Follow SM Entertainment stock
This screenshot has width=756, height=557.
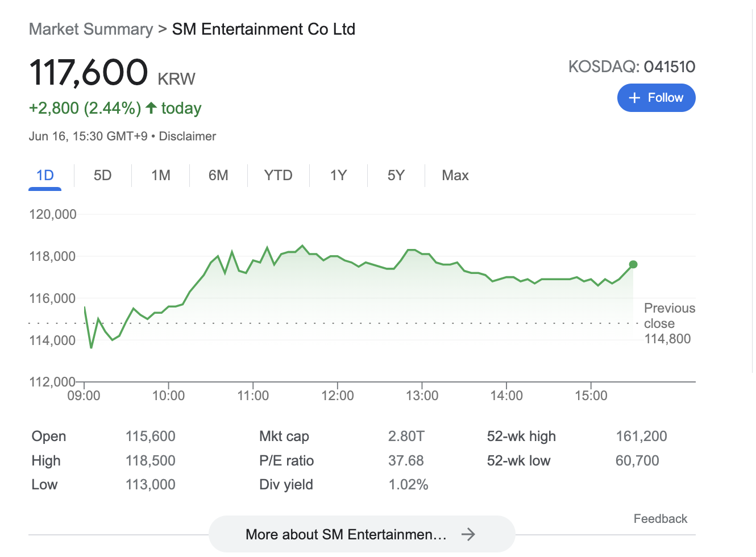656,98
